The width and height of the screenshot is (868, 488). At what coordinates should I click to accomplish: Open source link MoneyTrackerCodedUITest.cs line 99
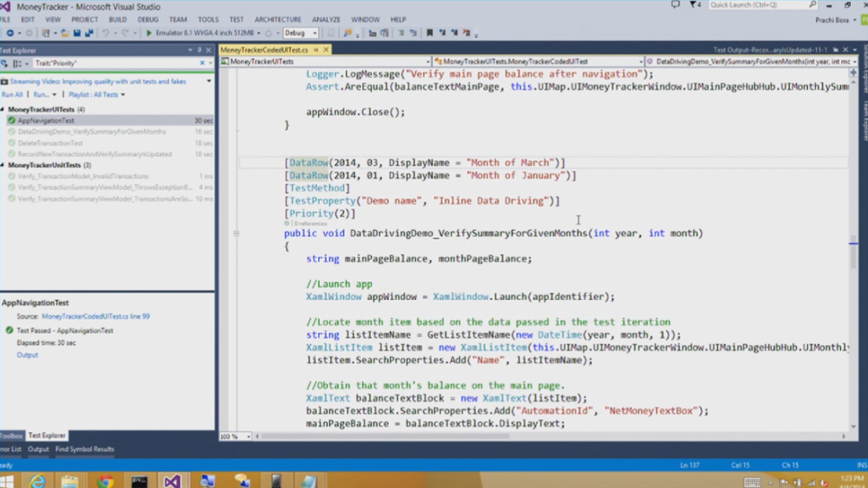[96, 317]
